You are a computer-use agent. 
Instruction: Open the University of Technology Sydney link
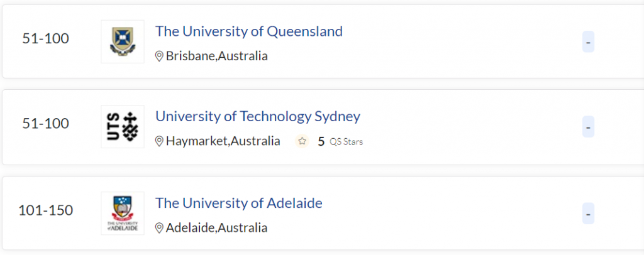[x=257, y=116]
